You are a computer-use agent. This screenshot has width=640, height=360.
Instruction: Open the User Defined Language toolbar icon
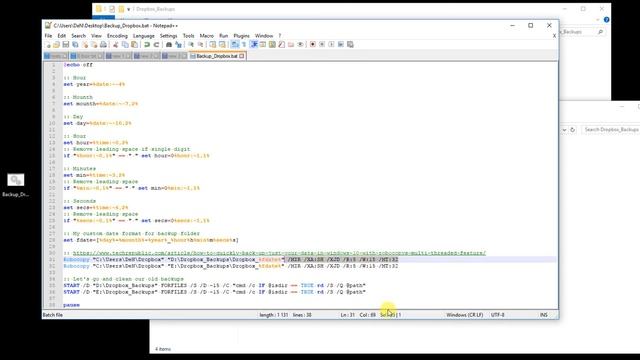[263, 44]
